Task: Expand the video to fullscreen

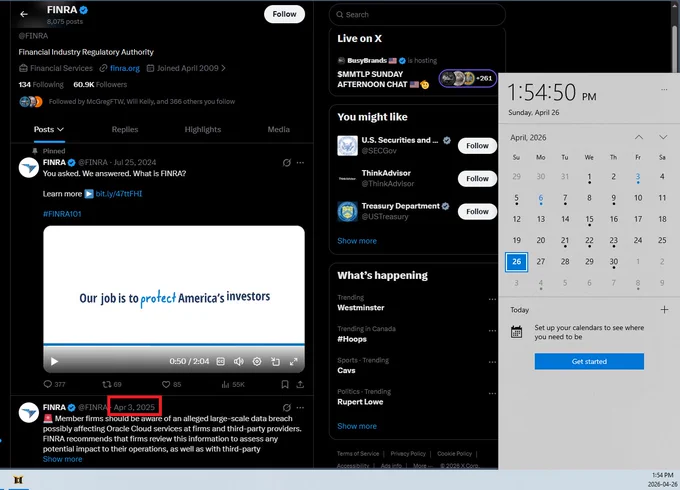Action: click(294, 361)
